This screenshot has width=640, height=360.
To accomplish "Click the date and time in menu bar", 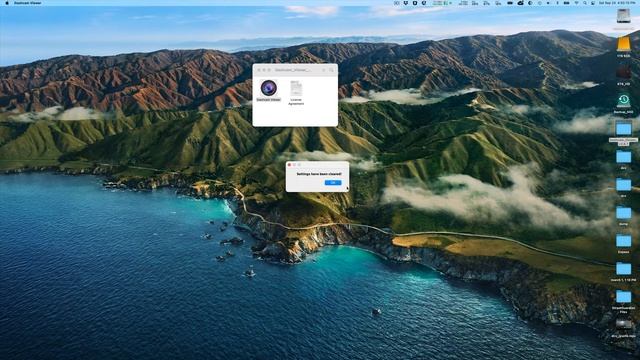I will point(617,3).
